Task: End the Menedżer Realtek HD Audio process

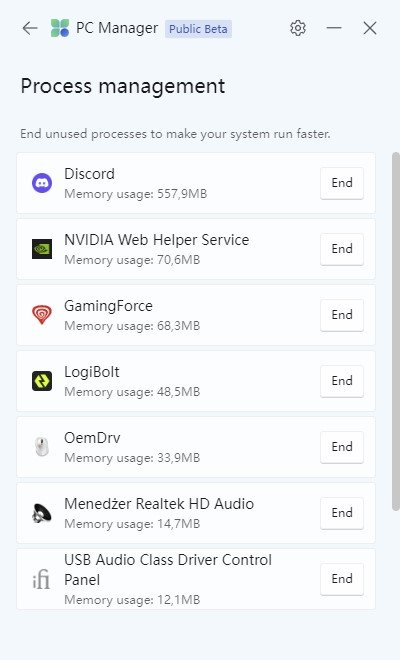Action: pyautogui.click(x=342, y=513)
